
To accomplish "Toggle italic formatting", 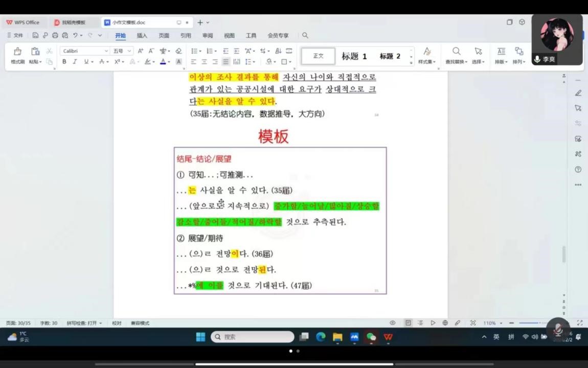I will 75,62.
